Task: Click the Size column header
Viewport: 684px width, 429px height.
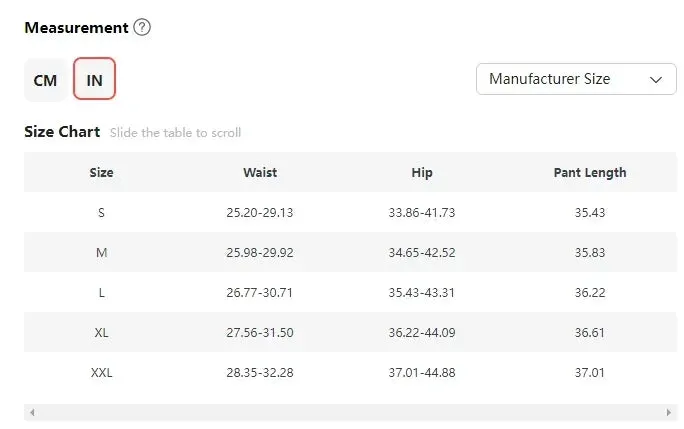Action: click(101, 172)
